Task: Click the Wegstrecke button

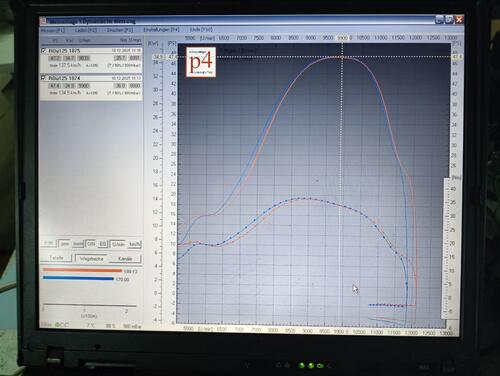Action: click(x=91, y=258)
